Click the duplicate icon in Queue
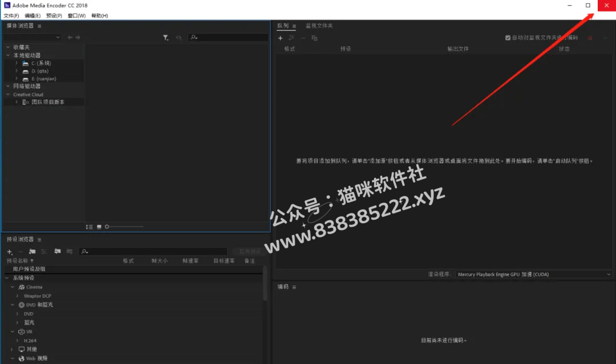This screenshot has width=616, height=364. (x=314, y=38)
